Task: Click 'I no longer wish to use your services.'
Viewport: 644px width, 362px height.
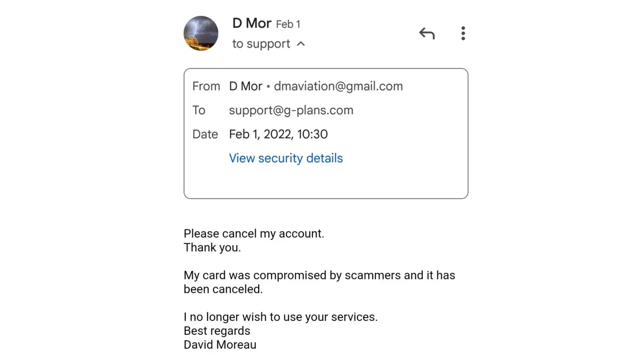Action: tap(280, 317)
